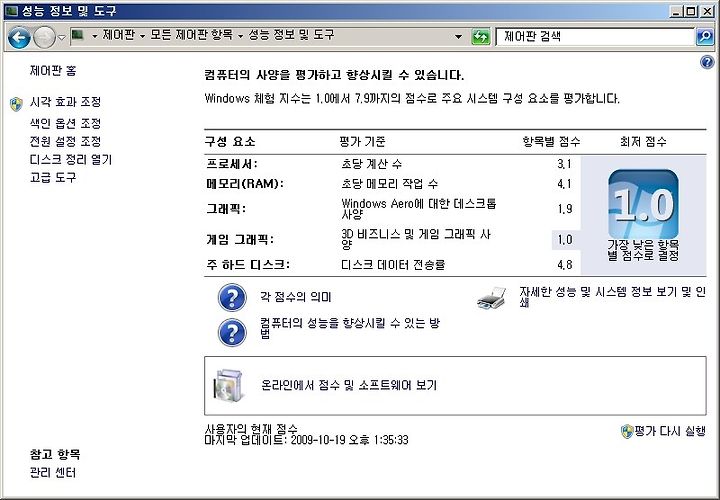720x500 pixels.
Task: Click 평가 다시 실행 to rerun assessment
Action: (670, 431)
